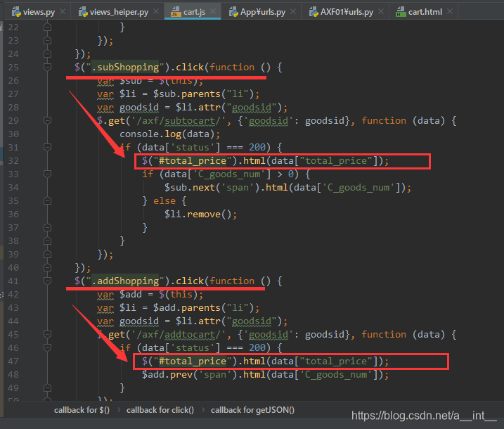
Task: Click the JS file icon on cart.js tab
Action: [176, 12]
